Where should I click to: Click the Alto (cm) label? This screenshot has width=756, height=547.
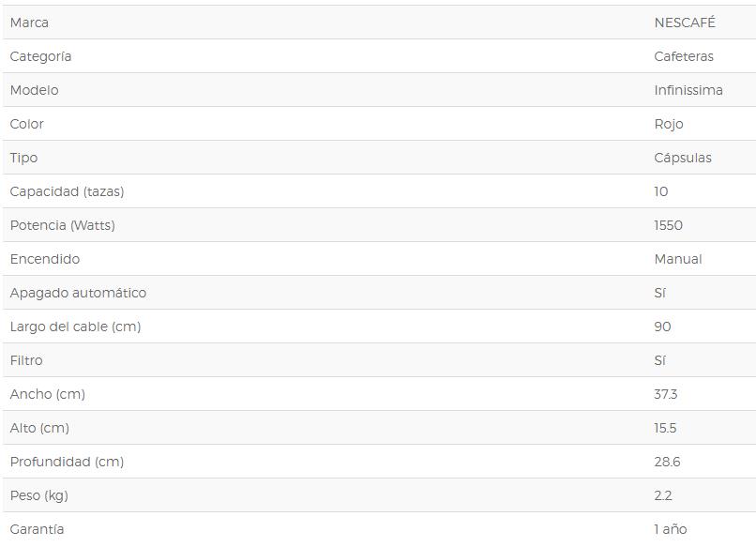point(39,428)
